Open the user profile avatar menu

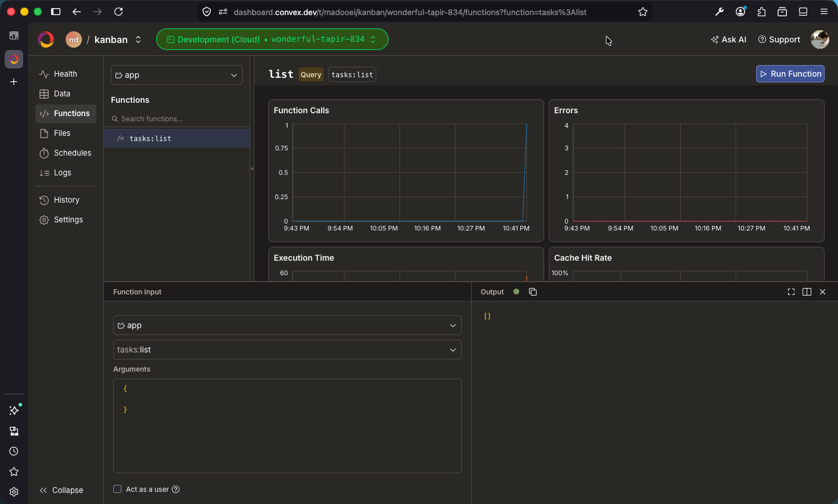click(x=820, y=39)
